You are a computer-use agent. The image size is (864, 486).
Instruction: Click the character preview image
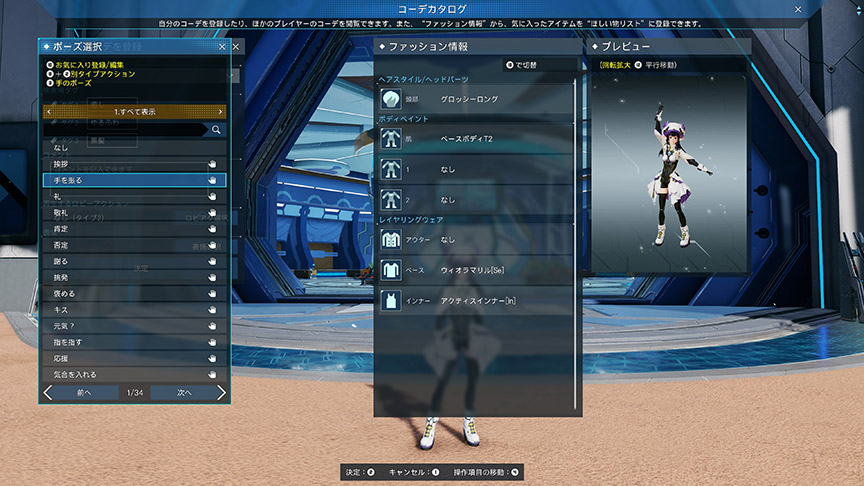[x=668, y=175]
